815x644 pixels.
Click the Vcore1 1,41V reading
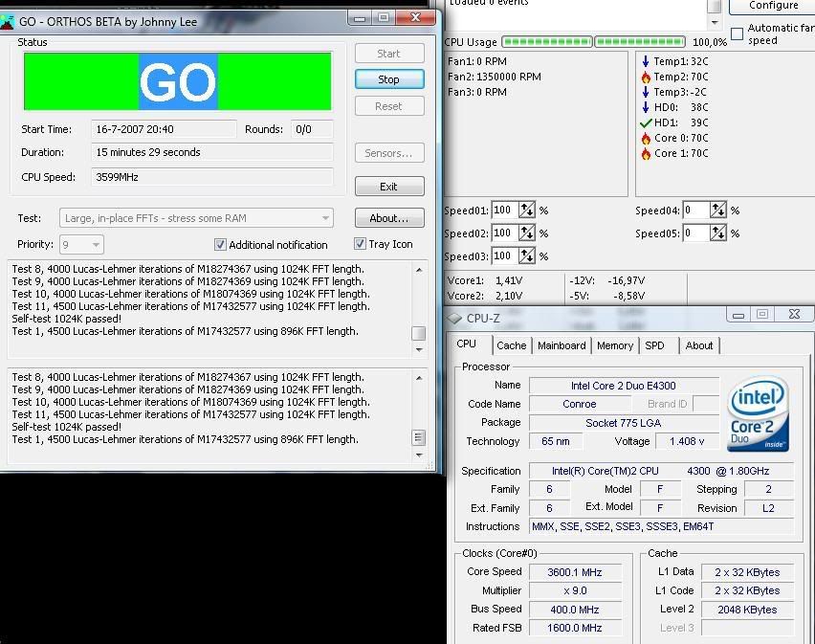[x=485, y=280]
